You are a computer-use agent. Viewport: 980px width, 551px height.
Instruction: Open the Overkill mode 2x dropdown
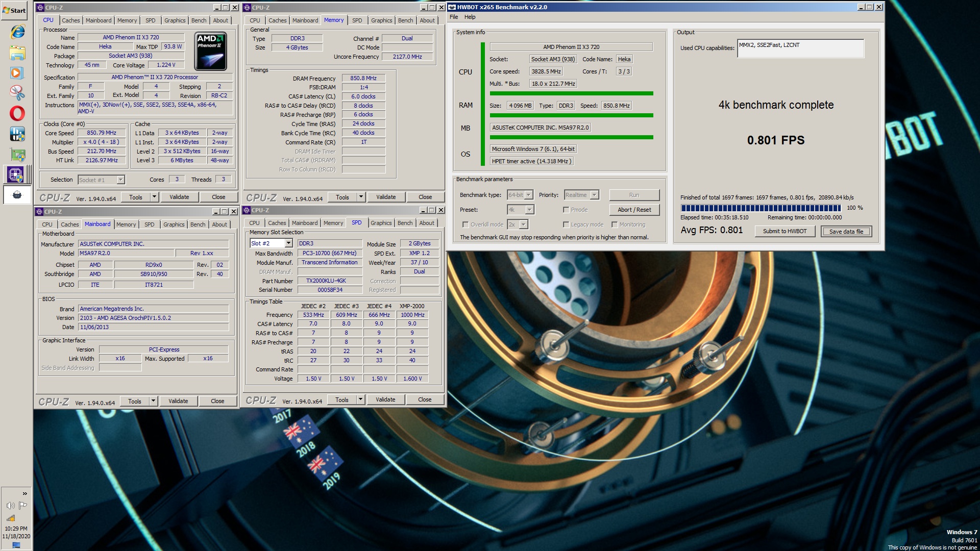coord(523,224)
